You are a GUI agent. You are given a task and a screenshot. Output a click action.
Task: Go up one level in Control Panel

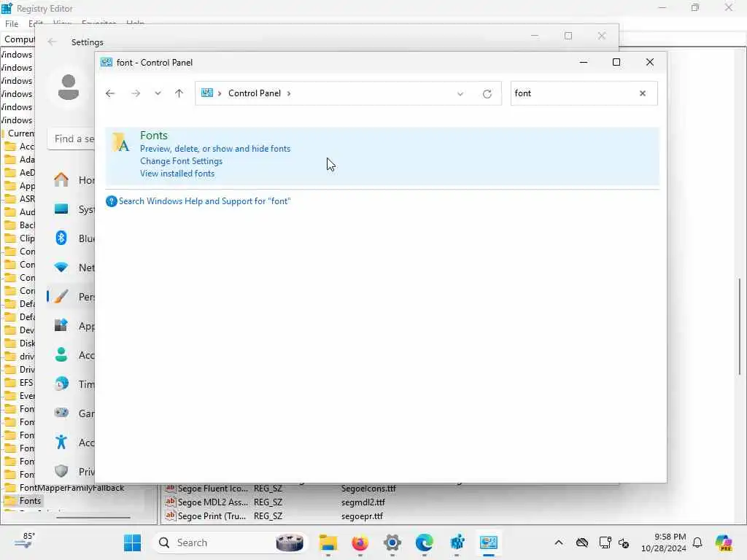[x=179, y=93]
